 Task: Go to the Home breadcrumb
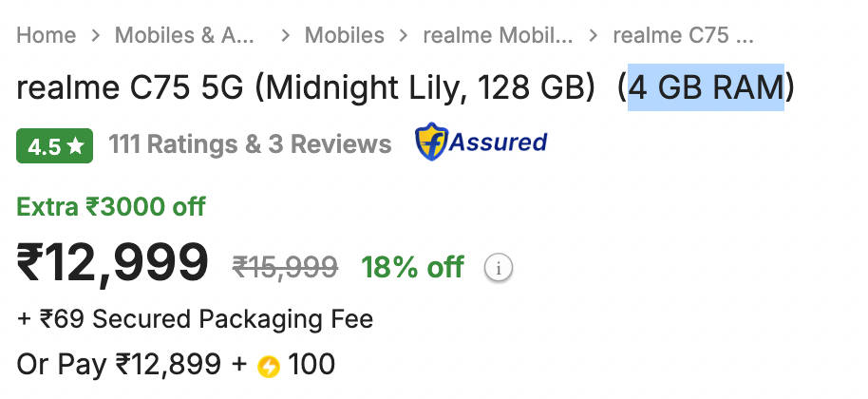(47, 36)
